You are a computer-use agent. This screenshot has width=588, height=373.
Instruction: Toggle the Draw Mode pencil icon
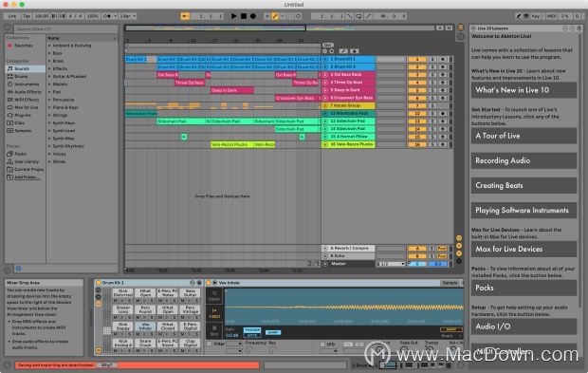[518, 16]
